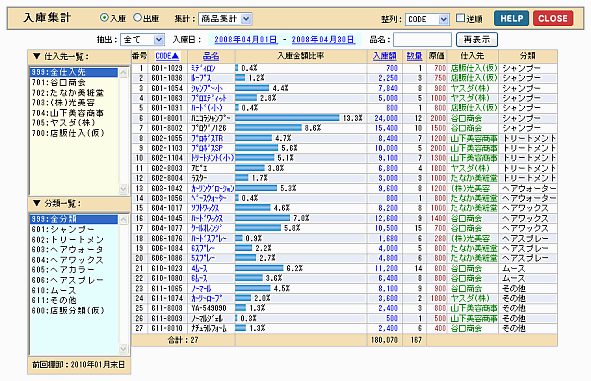Select 999:全仕入先 in supplier list

[x=74, y=72]
